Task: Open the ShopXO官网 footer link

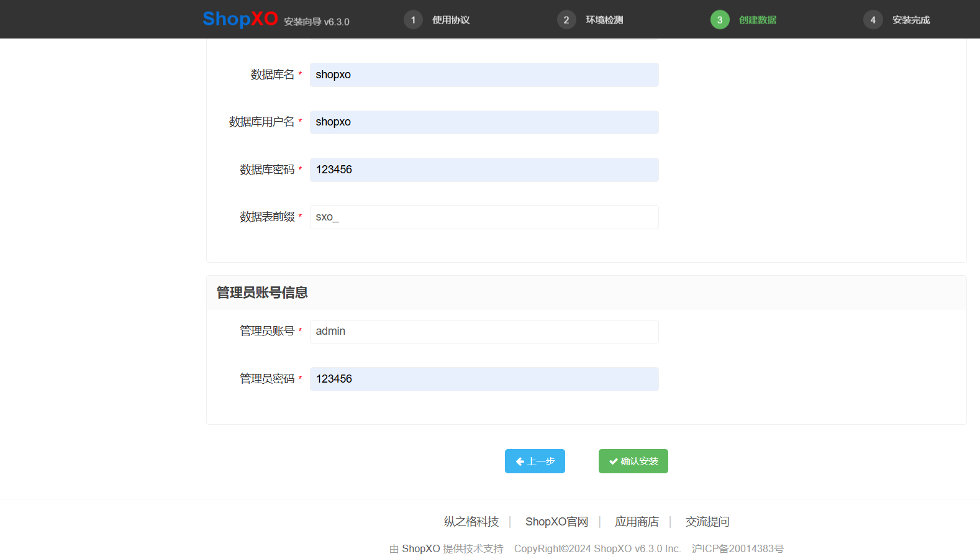Action: [x=556, y=522]
